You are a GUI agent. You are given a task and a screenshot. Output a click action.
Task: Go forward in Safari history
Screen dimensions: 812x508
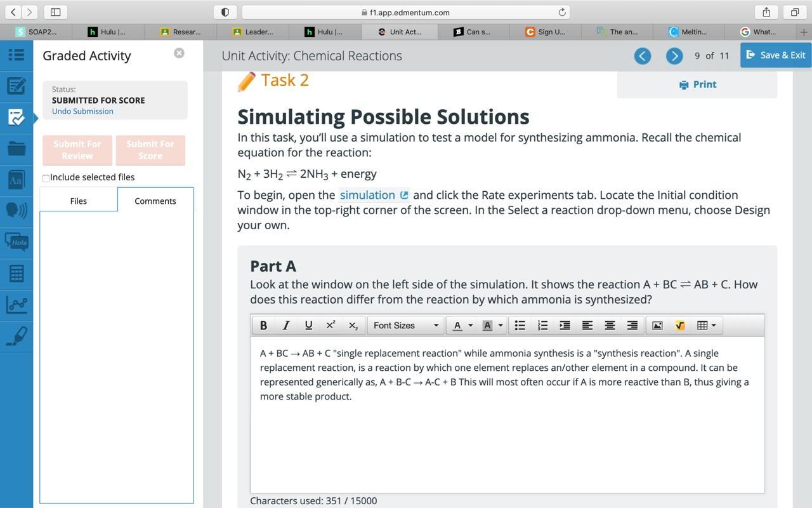click(x=29, y=12)
